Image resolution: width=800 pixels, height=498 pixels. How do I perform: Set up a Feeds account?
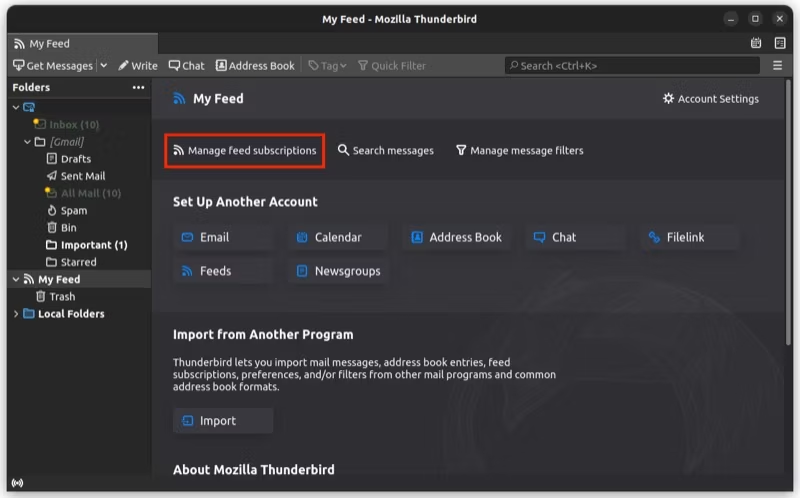(222, 271)
